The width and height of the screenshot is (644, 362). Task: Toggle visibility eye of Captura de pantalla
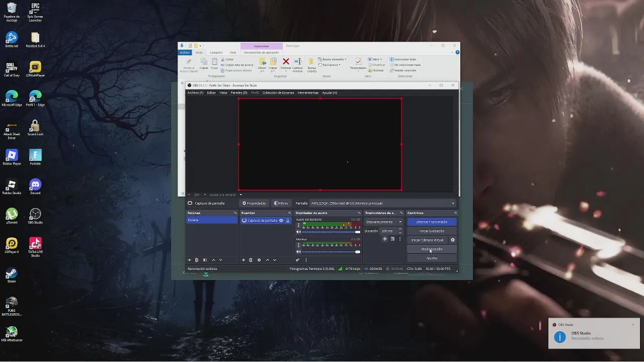(x=281, y=220)
